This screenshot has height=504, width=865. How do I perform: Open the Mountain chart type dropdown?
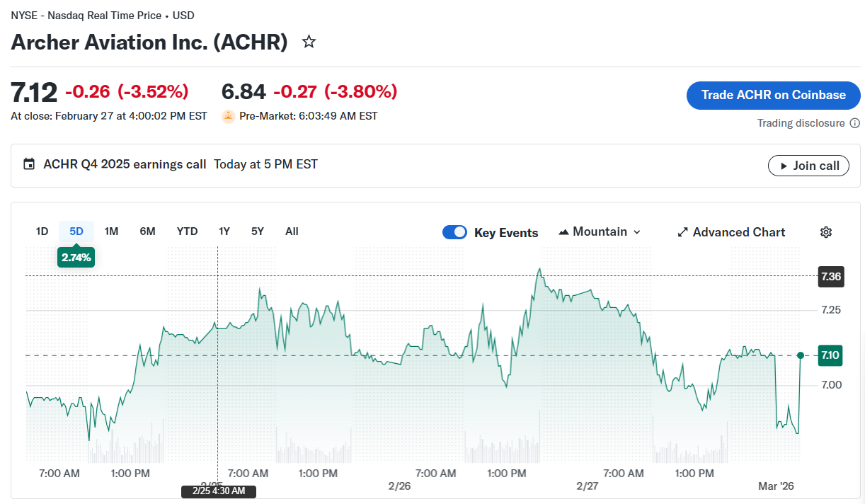[x=601, y=231]
